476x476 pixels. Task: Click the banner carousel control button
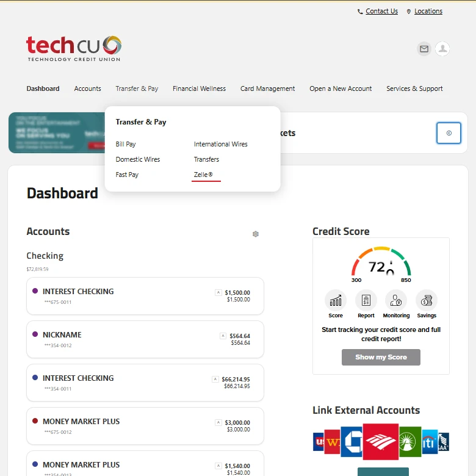point(449,133)
